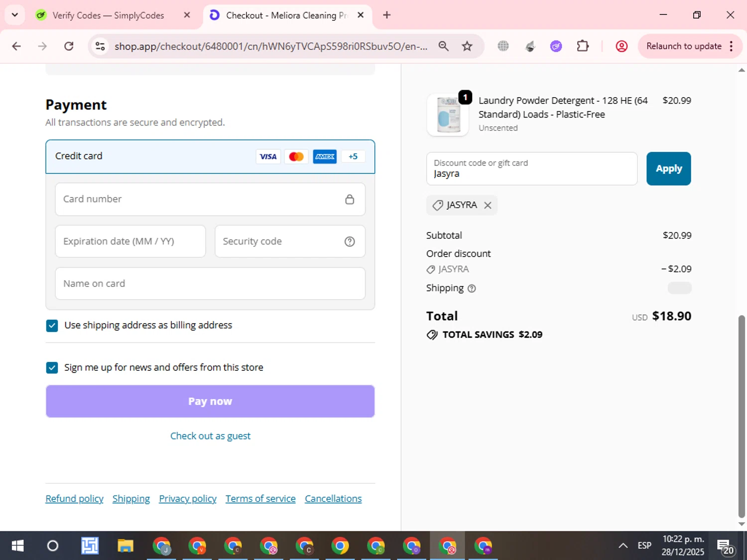Screen dimensions: 747x560
Task: Click the ESP language indicator
Action: pos(644,546)
